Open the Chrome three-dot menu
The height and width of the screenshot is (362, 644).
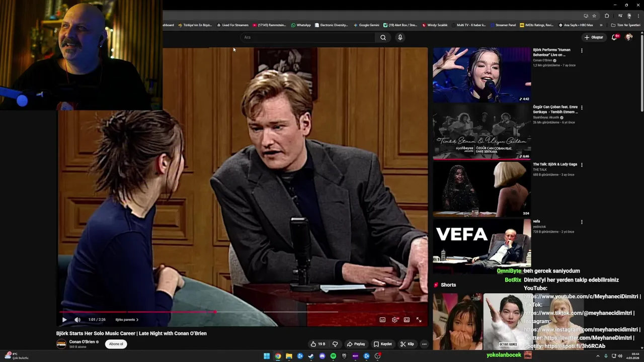coord(638,16)
